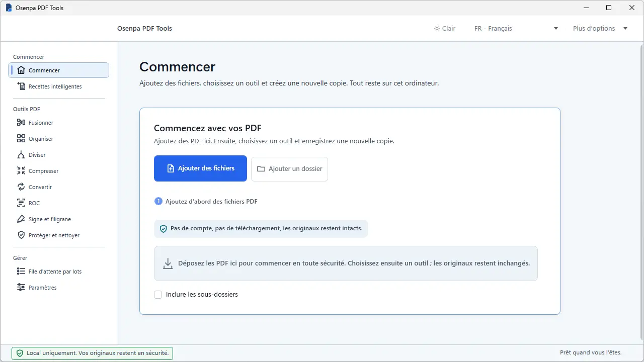Click the Commencez avec vos PDF heading

coord(208,128)
